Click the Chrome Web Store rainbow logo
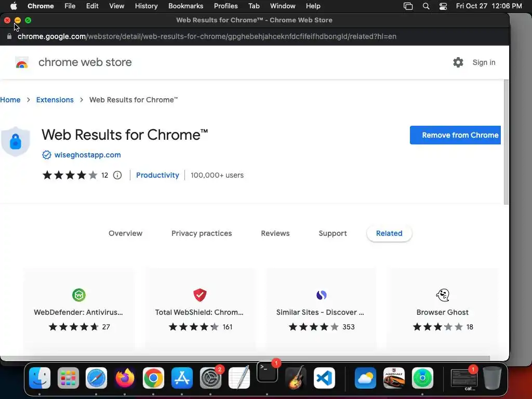The height and width of the screenshot is (399, 532). (22, 62)
